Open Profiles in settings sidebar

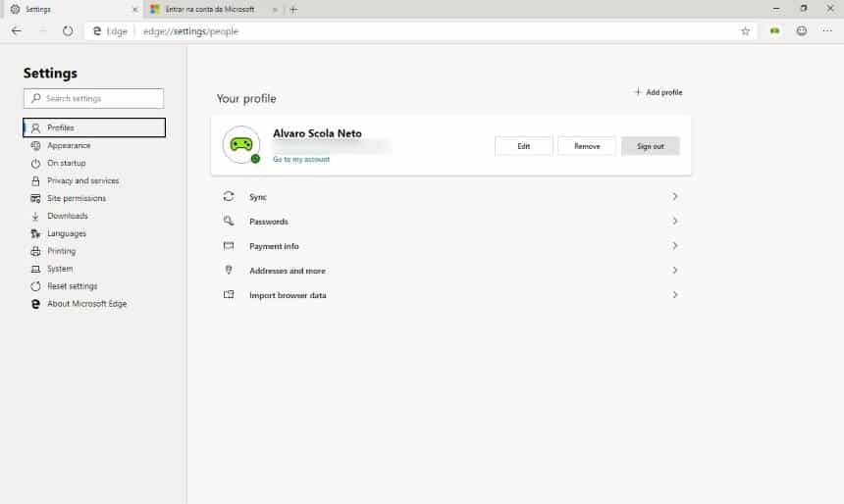(94, 127)
